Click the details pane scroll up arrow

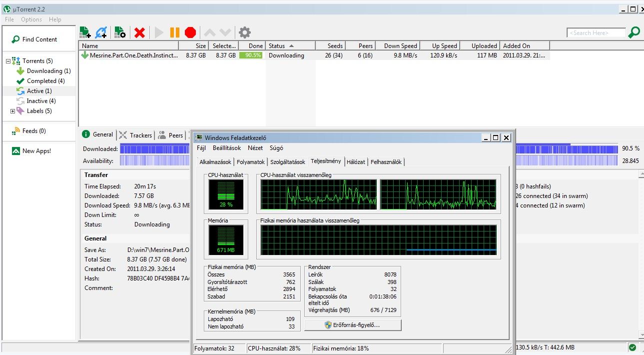[641, 174]
